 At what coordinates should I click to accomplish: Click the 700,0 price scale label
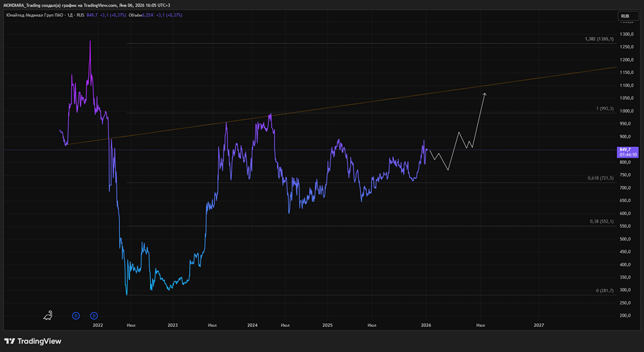coord(627,188)
